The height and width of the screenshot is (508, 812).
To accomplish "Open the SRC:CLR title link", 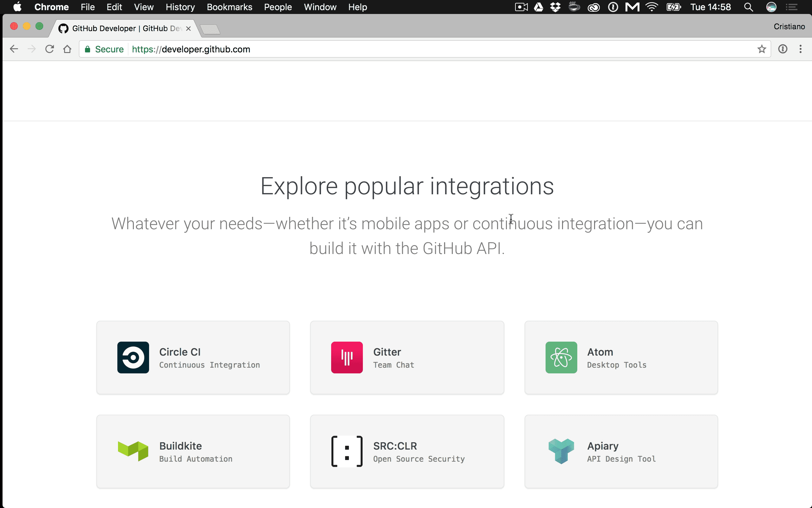I will point(395,446).
